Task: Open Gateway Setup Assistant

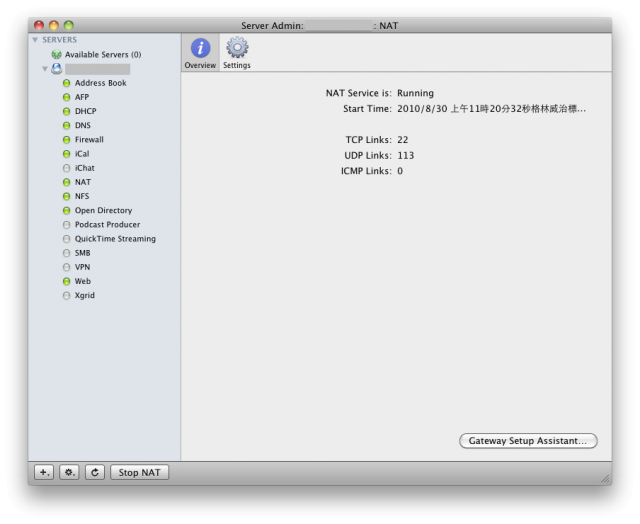Action: 528,441
